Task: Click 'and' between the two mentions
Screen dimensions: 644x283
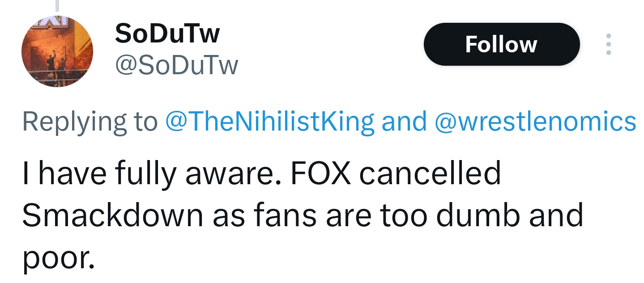Action: (x=405, y=122)
